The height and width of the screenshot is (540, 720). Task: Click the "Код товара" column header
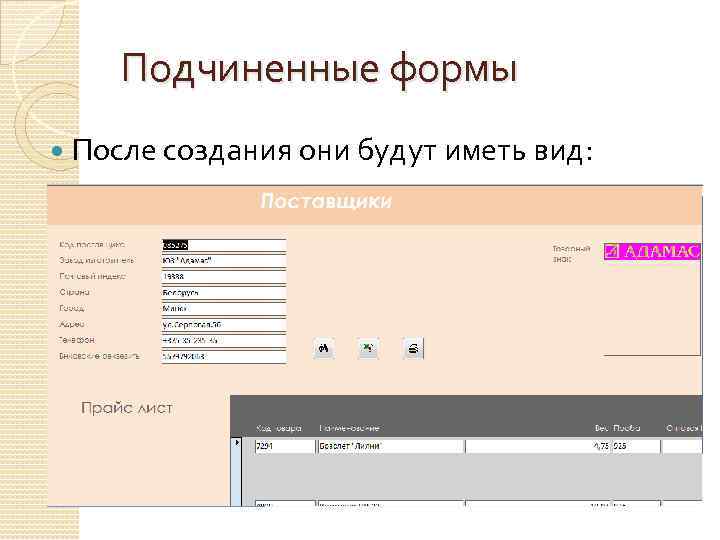point(279,428)
